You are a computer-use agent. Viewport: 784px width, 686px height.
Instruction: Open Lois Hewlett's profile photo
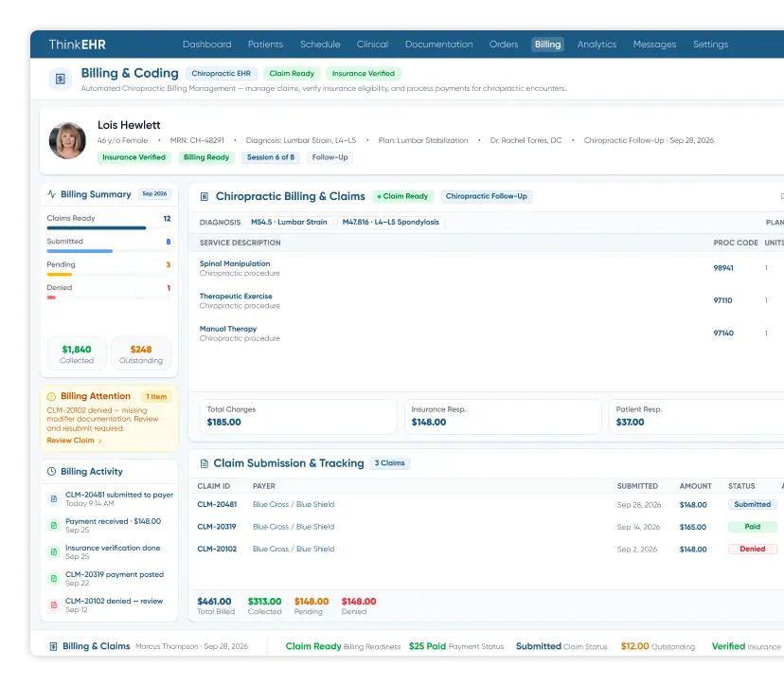67,140
